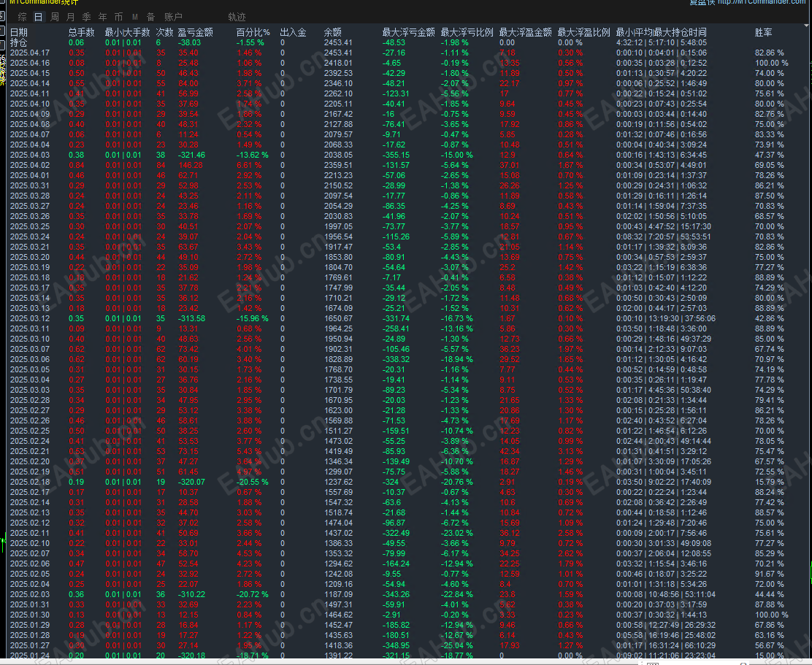This screenshot has height=665, width=812.
Task: Click the -313.58 loss amount cell
Action: click(191, 318)
